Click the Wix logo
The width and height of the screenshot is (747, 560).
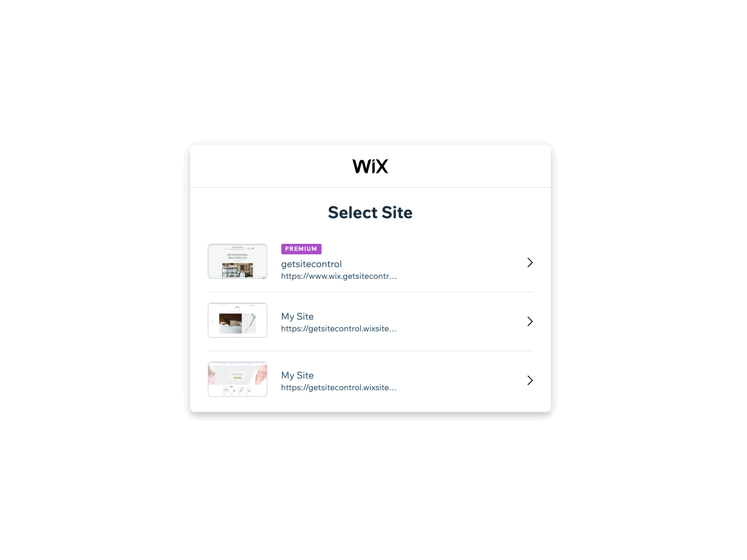370,167
